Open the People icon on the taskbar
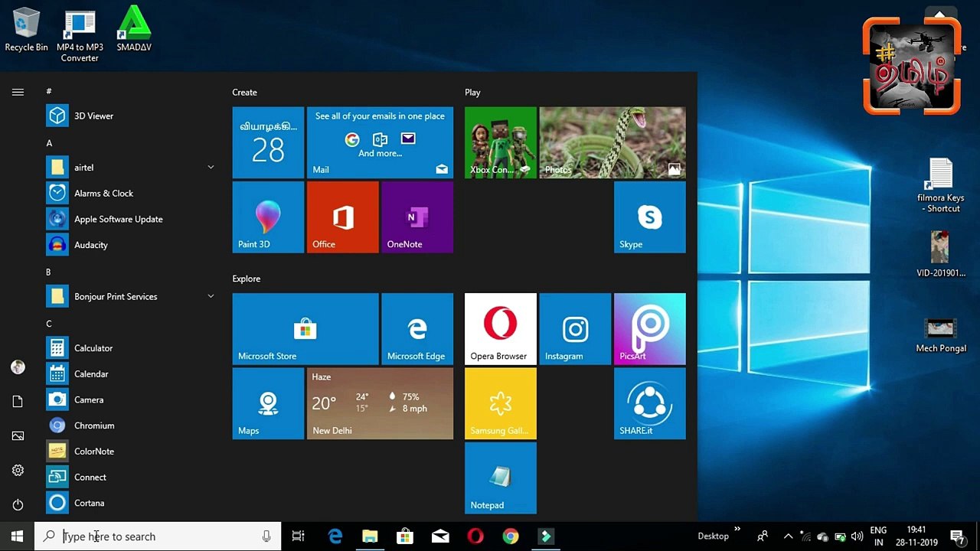Screen dimensions: 980x551 click(x=763, y=536)
